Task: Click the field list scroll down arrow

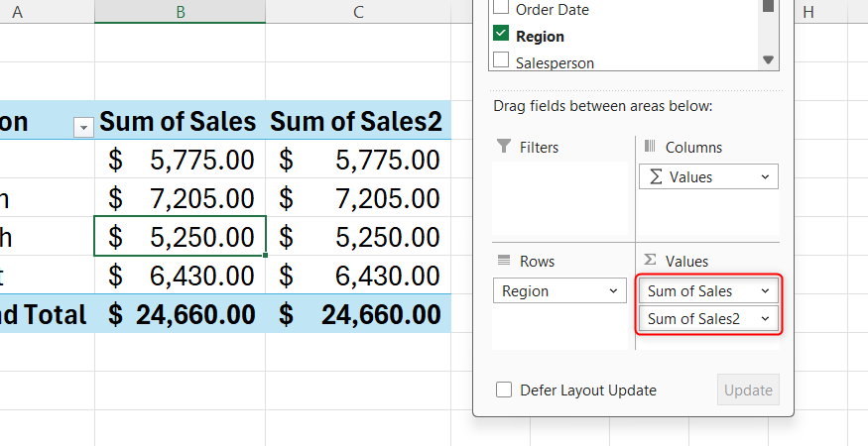Action: pos(768,60)
